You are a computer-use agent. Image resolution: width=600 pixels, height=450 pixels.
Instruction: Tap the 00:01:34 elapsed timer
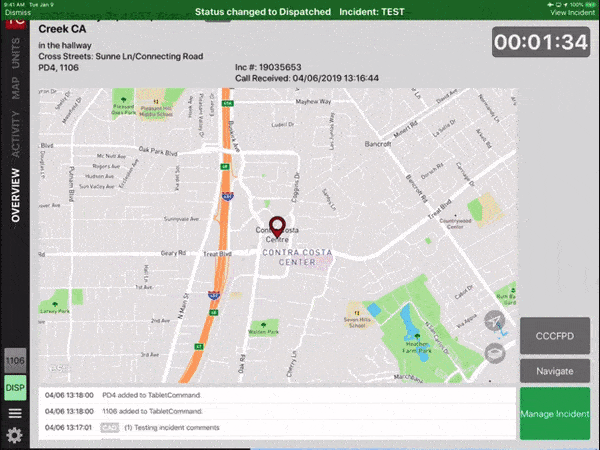[540, 43]
